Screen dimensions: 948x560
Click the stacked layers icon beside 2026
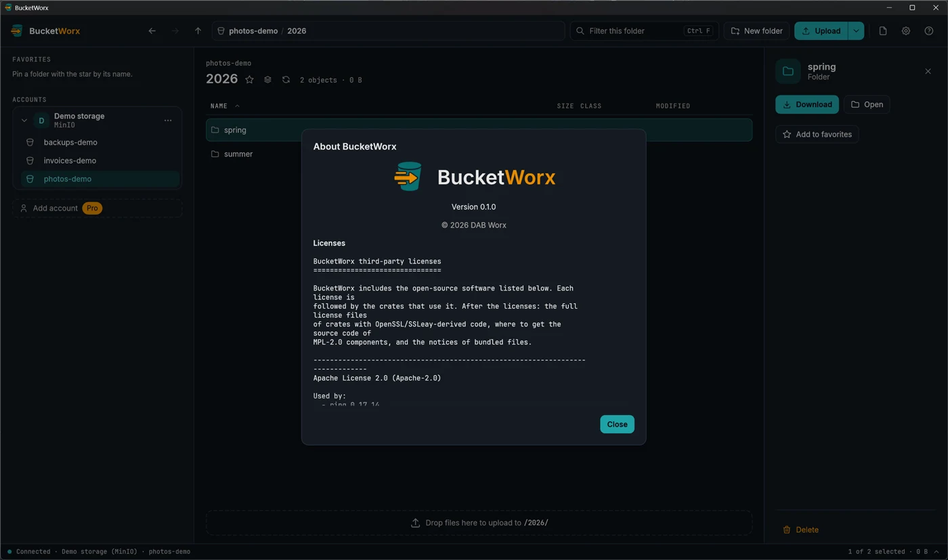[x=267, y=80]
